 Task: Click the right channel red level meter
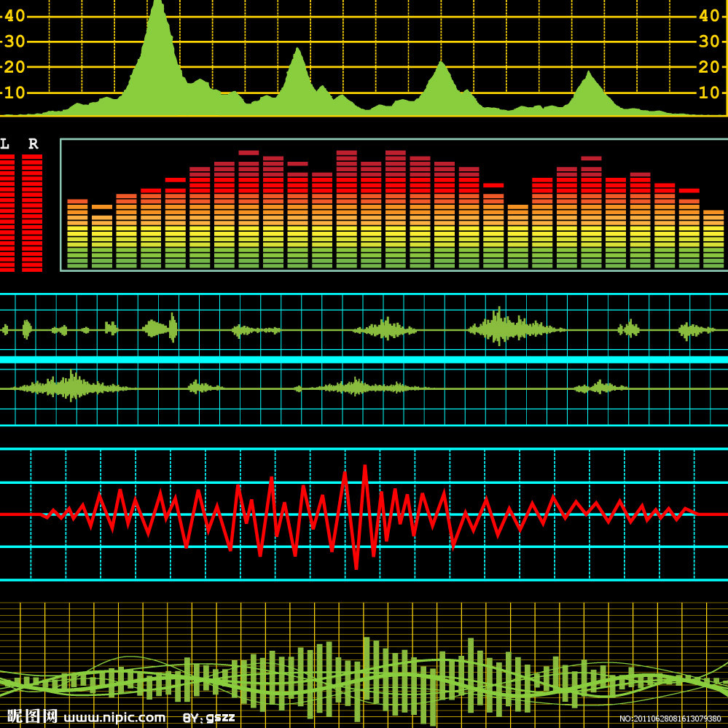(x=32, y=213)
